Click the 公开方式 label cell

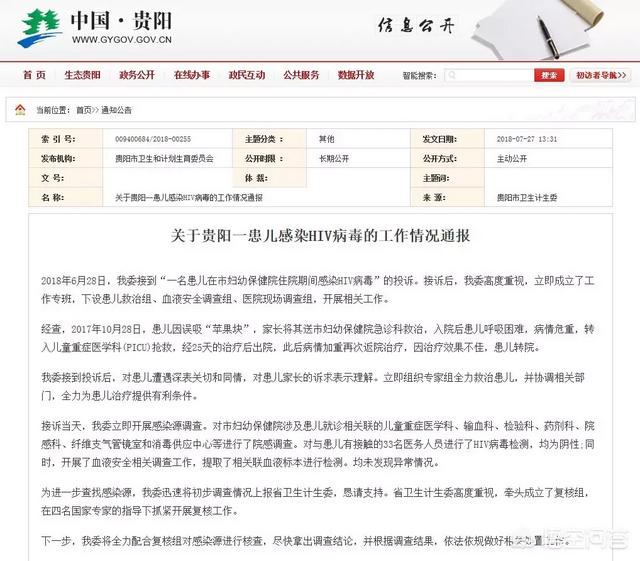tap(447, 158)
